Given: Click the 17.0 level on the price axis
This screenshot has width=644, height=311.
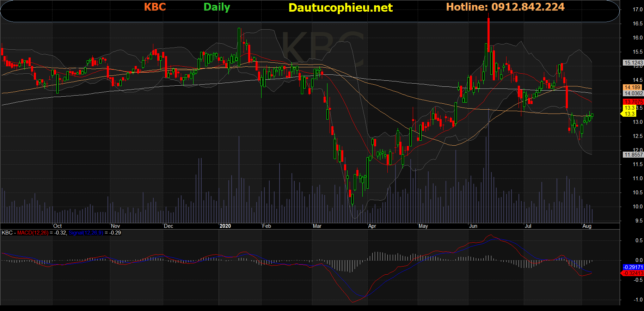Looking at the screenshot, I should point(637,10).
